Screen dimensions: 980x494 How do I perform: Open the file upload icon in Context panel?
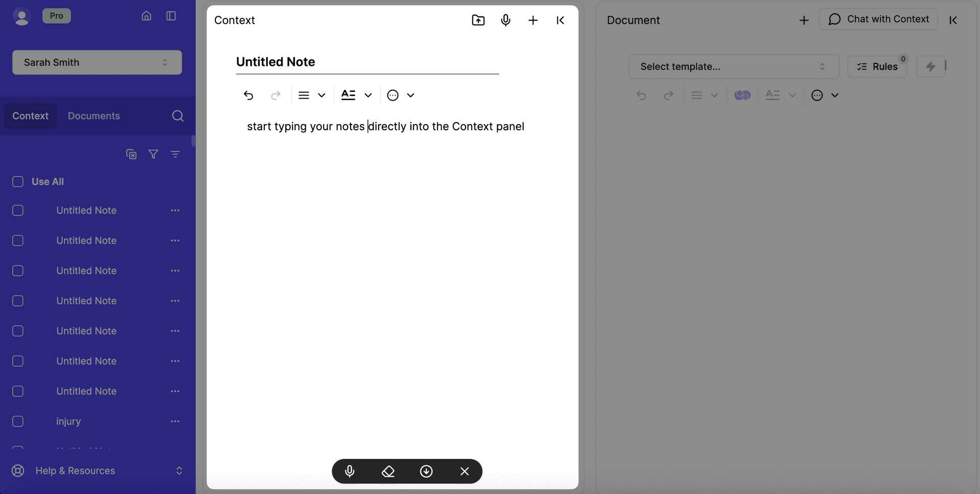[478, 20]
